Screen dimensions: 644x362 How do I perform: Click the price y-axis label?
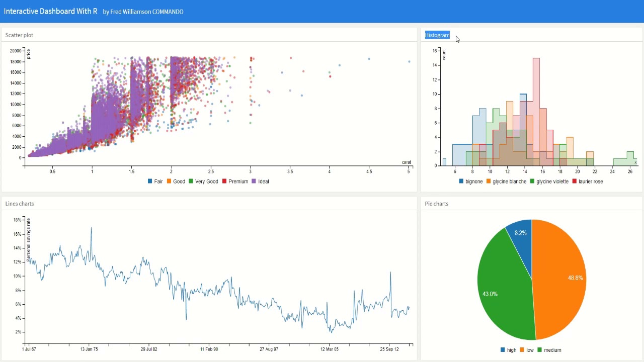[29, 54]
